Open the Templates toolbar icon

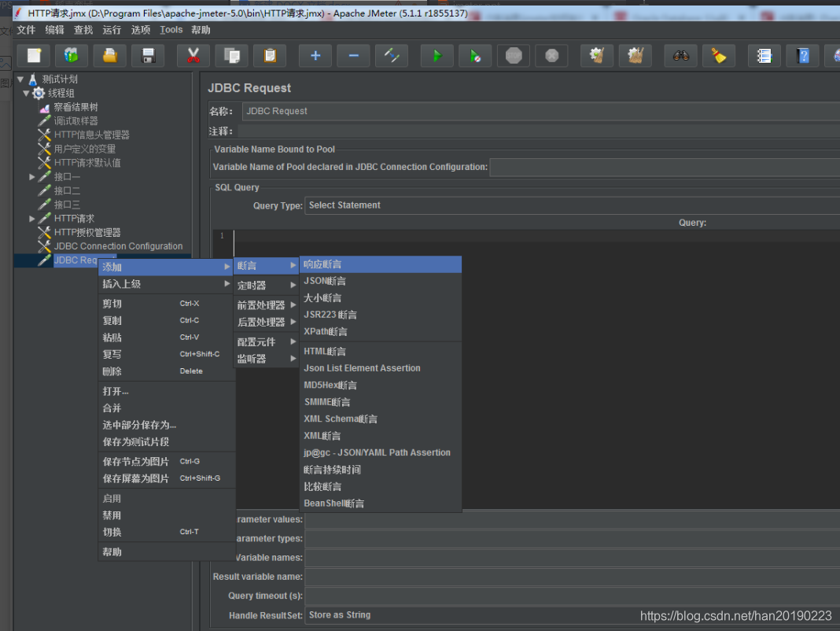tap(72, 56)
